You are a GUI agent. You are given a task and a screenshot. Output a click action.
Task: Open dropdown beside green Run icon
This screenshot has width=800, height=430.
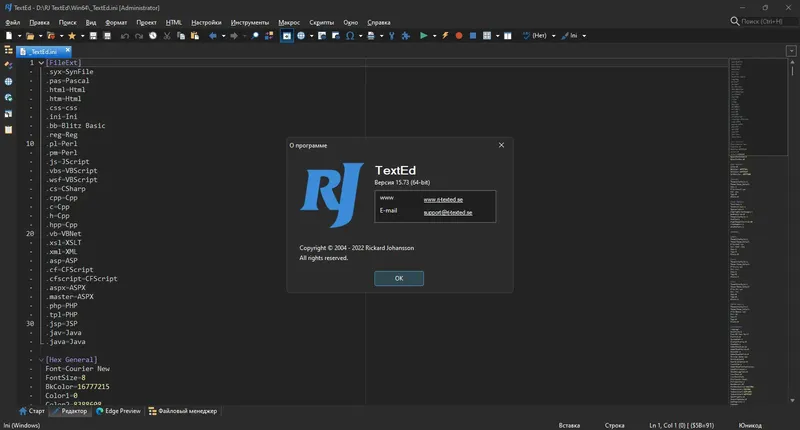pyautogui.click(x=434, y=36)
